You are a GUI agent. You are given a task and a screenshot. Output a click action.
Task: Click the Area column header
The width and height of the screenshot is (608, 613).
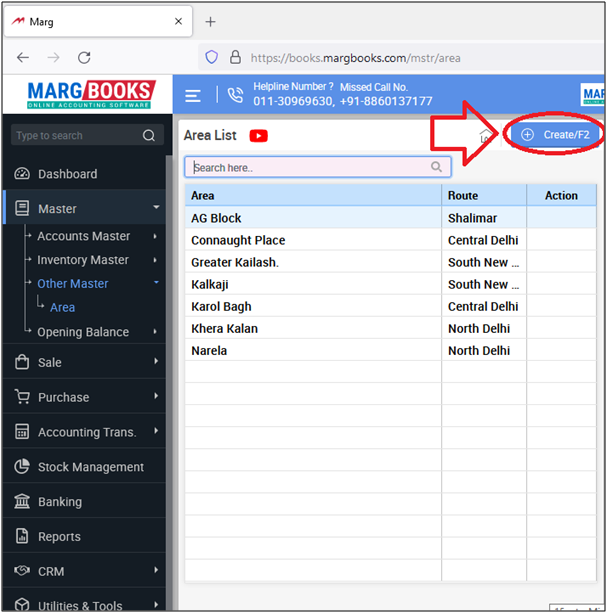[x=313, y=195]
